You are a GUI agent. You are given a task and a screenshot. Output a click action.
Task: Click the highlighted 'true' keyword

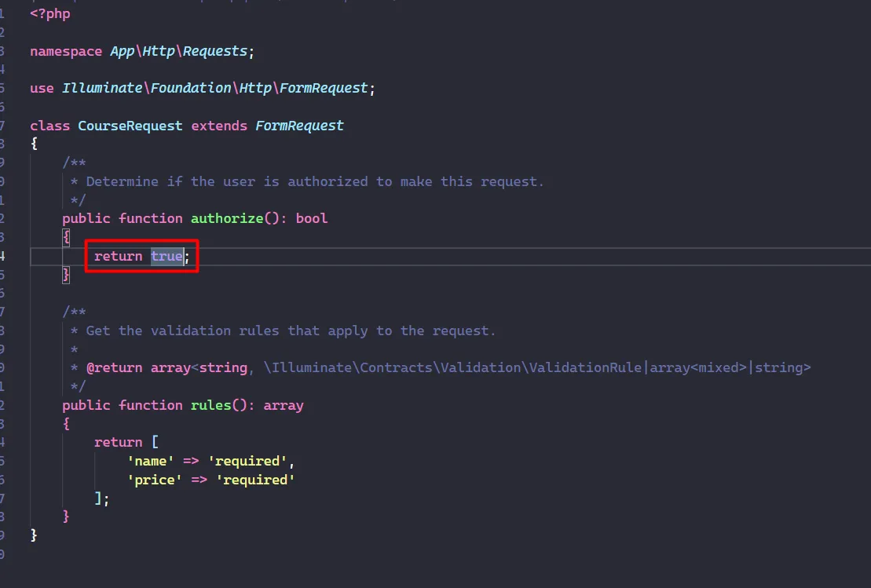[x=167, y=256]
